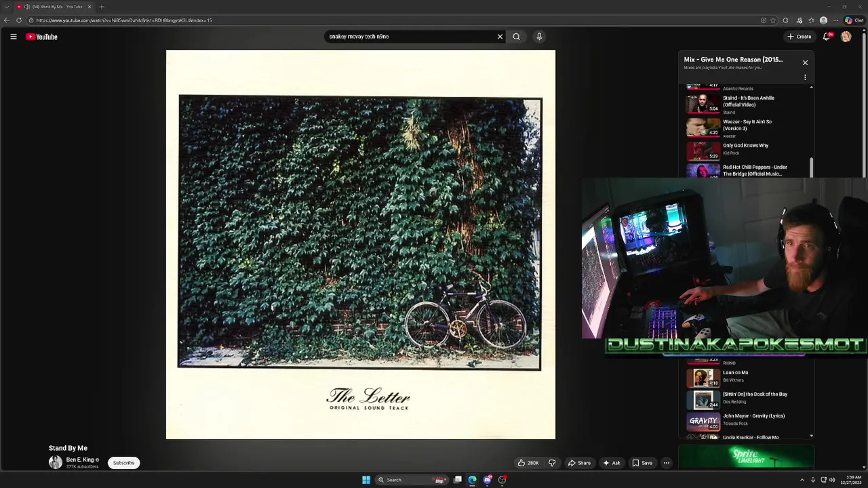Open Windows Start menu

pos(366,480)
